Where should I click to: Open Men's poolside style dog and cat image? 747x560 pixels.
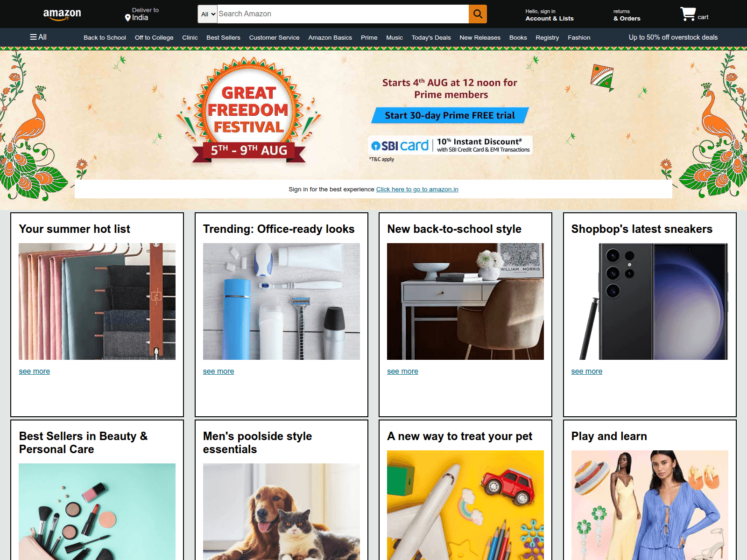pos(282,511)
